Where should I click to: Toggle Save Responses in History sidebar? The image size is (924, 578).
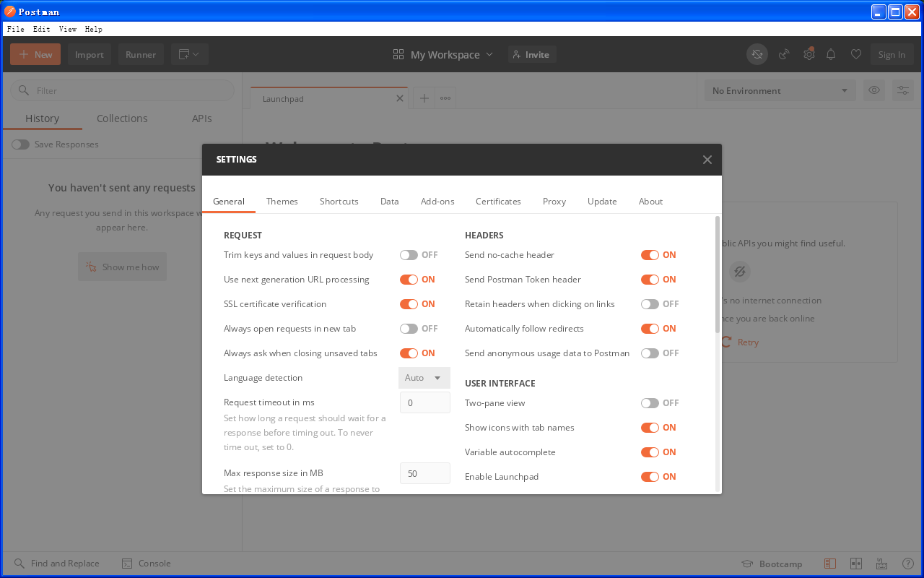click(20, 144)
